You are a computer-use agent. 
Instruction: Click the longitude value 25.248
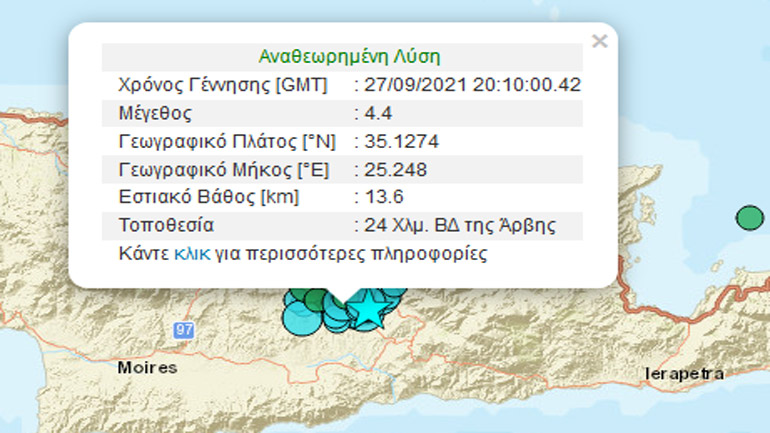[396, 169]
